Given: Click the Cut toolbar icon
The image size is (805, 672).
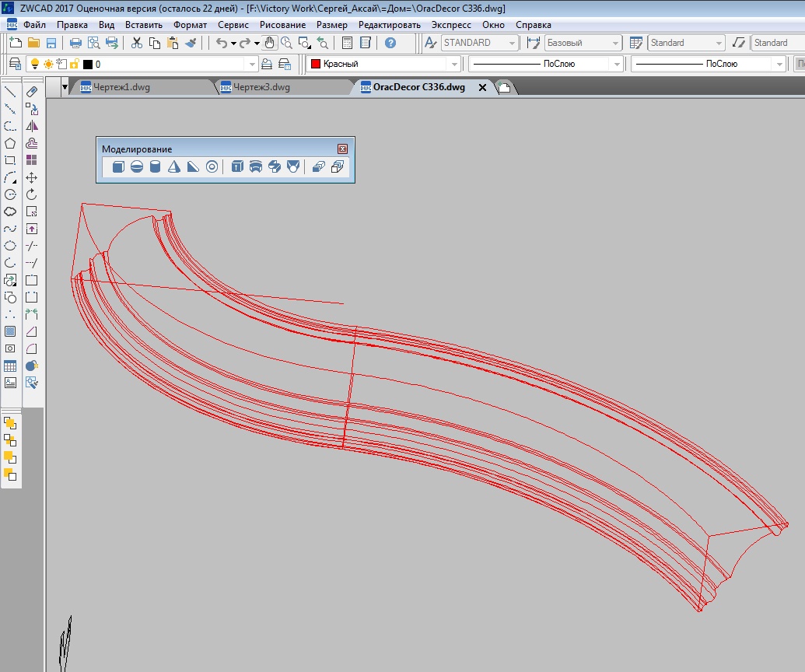Looking at the screenshot, I should [137, 43].
